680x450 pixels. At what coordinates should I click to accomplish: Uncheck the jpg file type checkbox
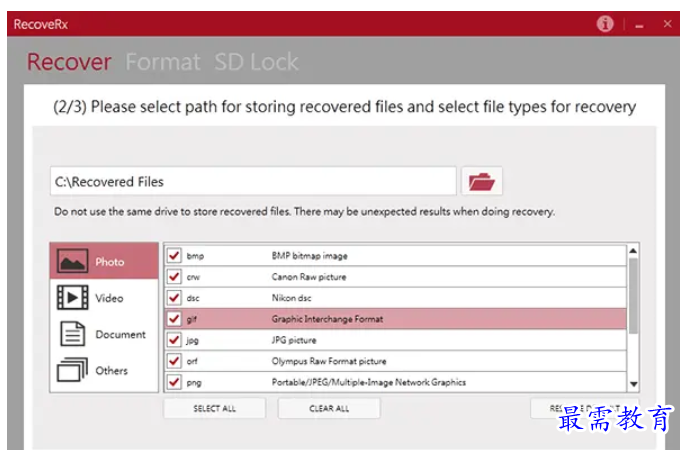pos(174,340)
